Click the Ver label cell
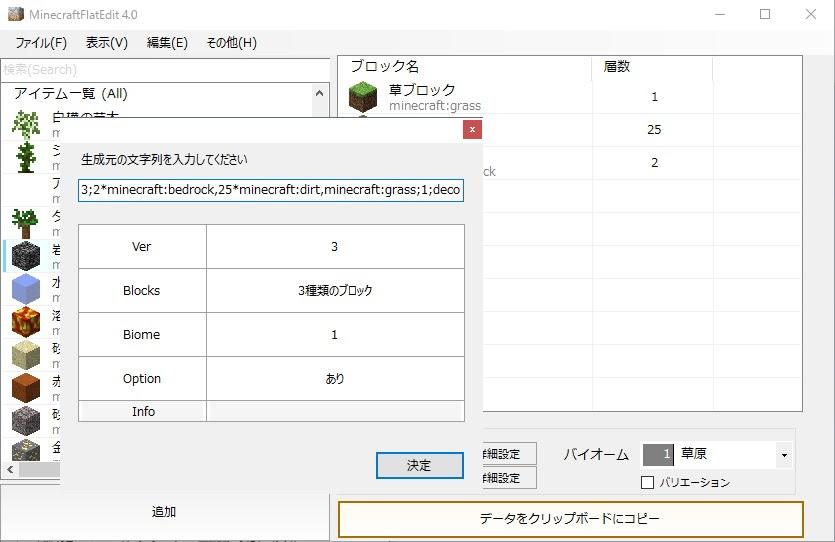The image size is (835, 542). click(142, 247)
